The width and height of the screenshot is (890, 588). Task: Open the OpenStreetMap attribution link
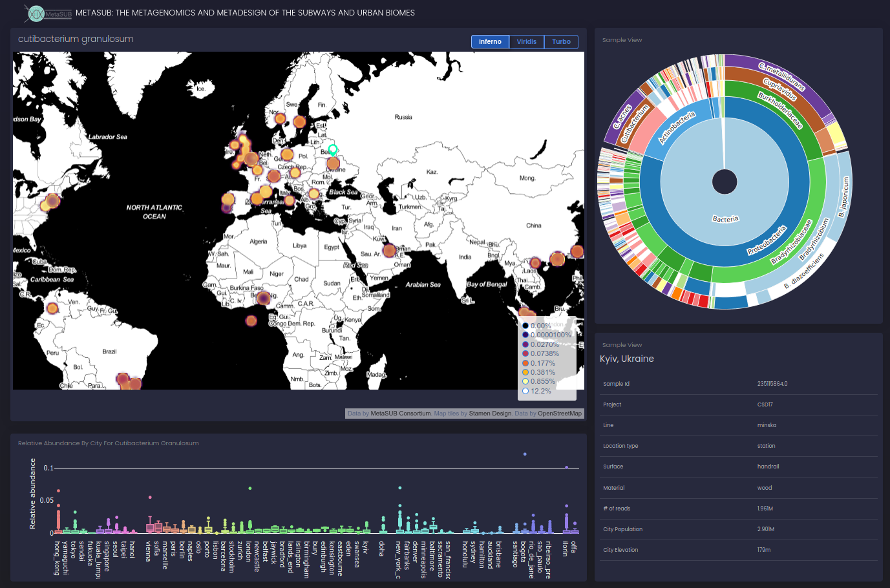coord(560,414)
